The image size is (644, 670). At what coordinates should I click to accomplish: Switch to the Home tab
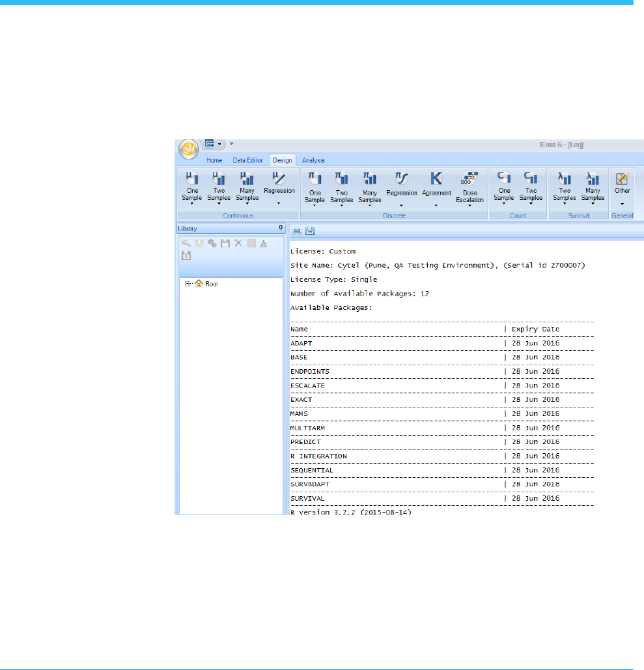[x=214, y=160]
